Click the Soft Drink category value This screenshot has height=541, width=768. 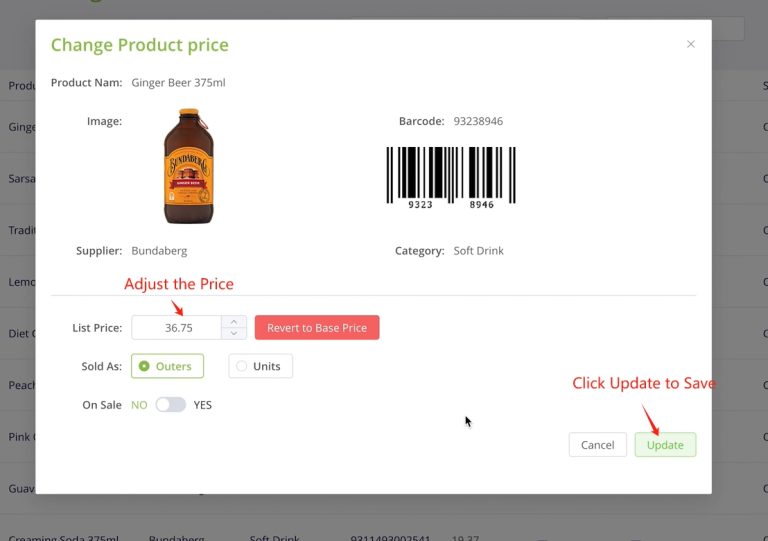click(478, 251)
